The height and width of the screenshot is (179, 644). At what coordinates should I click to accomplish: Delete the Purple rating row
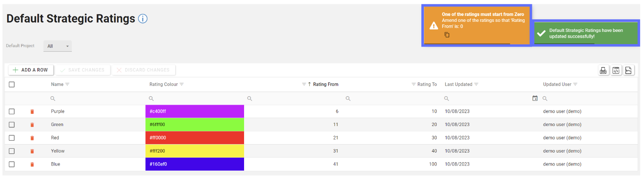coord(32,112)
